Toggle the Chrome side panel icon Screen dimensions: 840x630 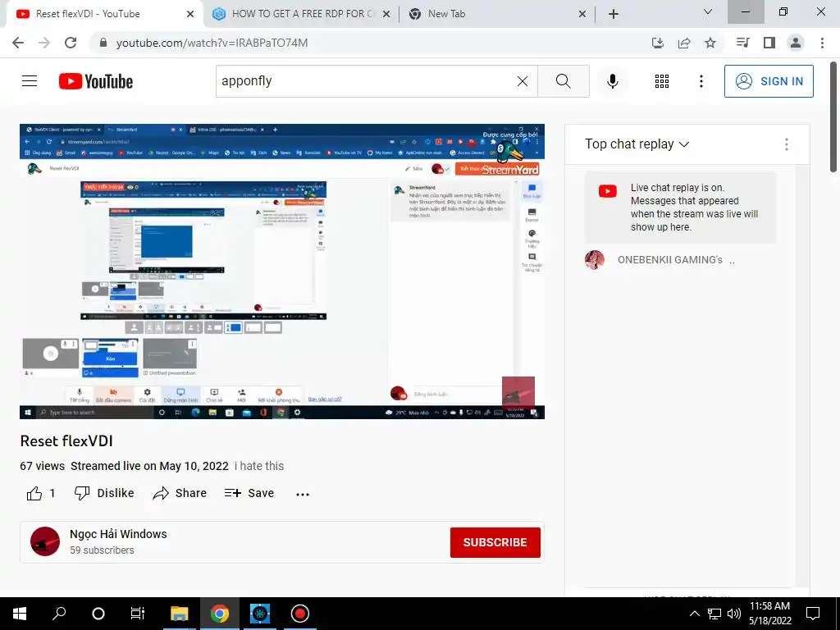[769, 43]
